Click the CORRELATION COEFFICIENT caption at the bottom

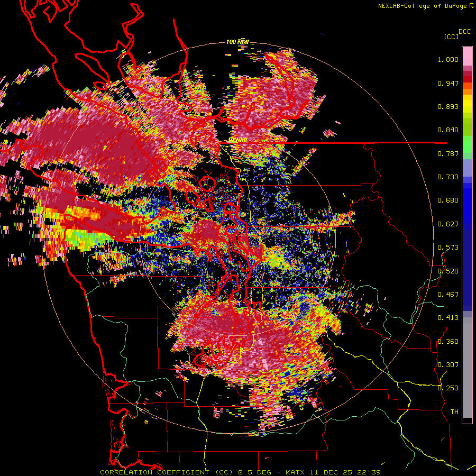tap(240, 472)
